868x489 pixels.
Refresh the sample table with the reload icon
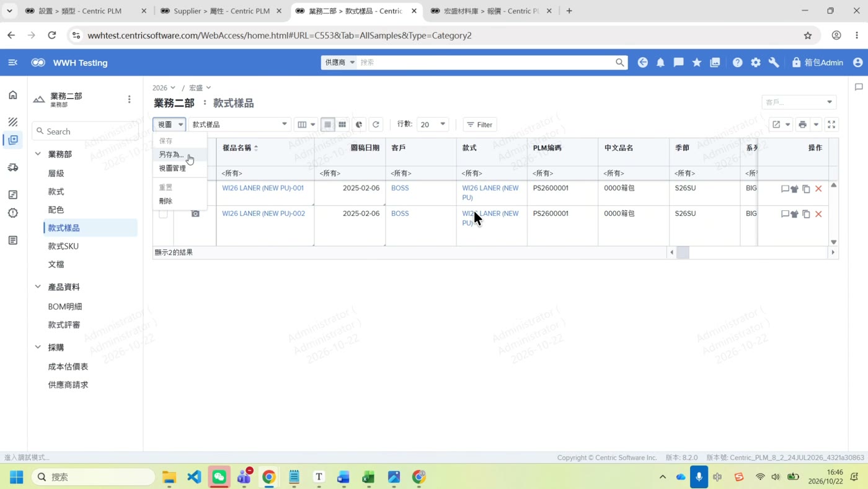pyautogui.click(x=376, y=125)
